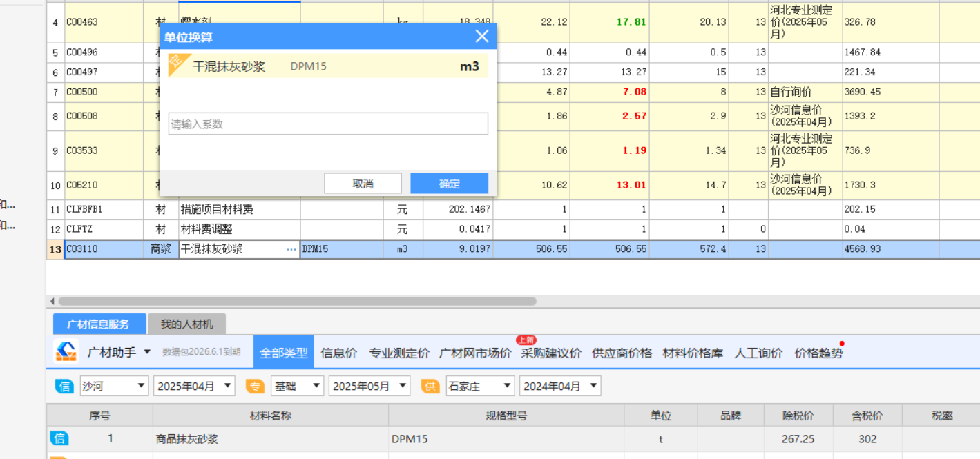Click the orange 供 filter icon

[x=431, y=387]
